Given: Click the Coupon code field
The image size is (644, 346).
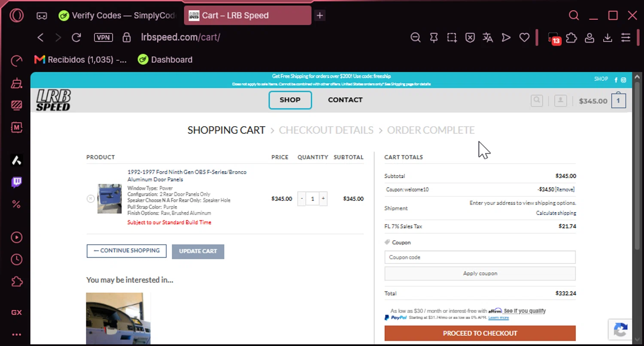Looking at the screenshot, I should 480,257.
